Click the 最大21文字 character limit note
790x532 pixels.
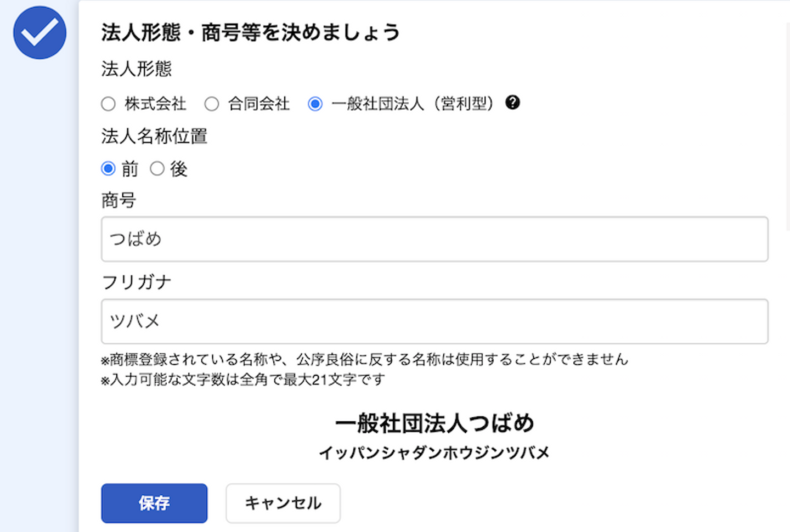click(x=243, y=380)
